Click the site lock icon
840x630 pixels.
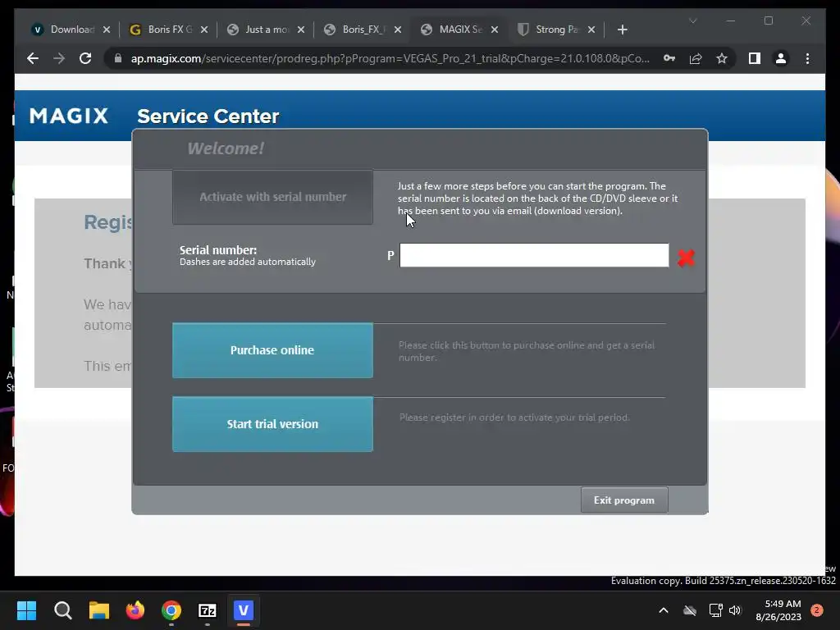pos(118,58)
